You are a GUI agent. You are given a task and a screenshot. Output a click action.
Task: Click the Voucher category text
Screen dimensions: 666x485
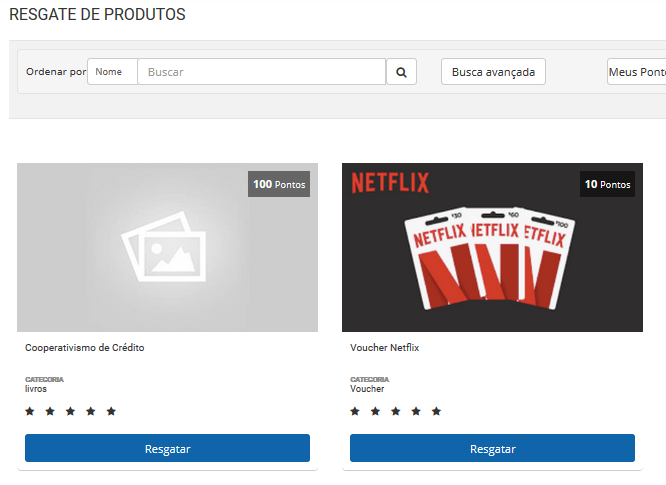(x=367, y=389)
